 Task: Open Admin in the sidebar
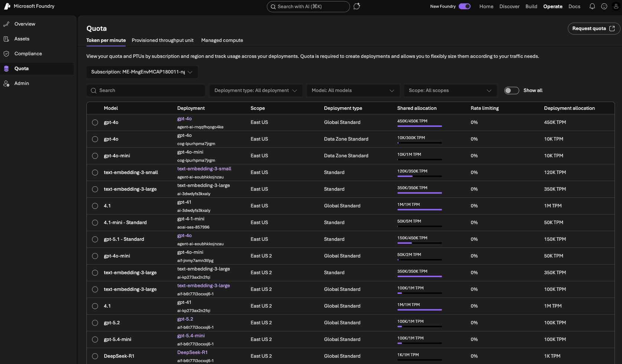(x=22, y=83)
